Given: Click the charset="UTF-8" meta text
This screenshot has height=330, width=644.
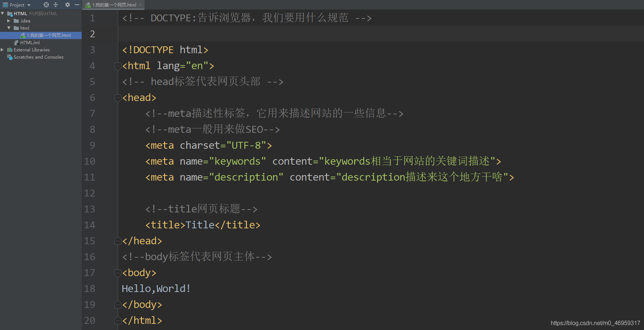Looking at the screenshot, I should [223, 145].
